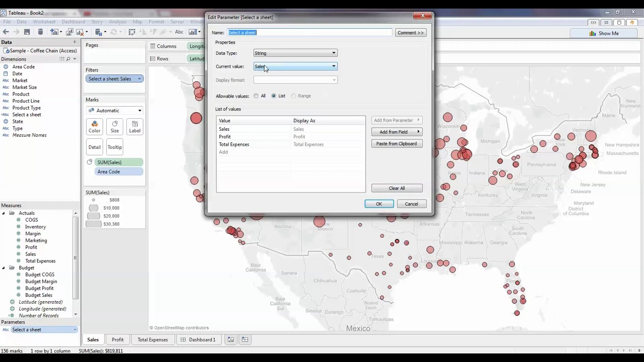Click the swap rows and columns icon
The height and width of the screenshot is (362, 644).
132,32
